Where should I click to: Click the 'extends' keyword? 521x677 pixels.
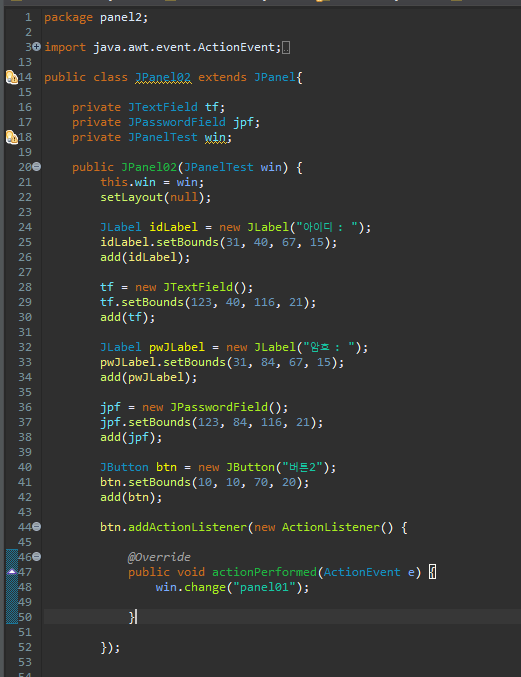[x=222, y=77]
